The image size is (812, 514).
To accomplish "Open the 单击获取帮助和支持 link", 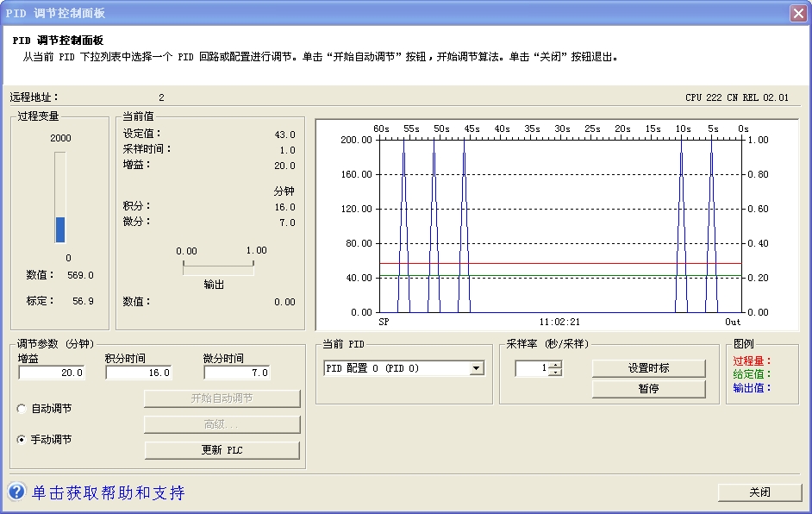I will click(109, 492).
